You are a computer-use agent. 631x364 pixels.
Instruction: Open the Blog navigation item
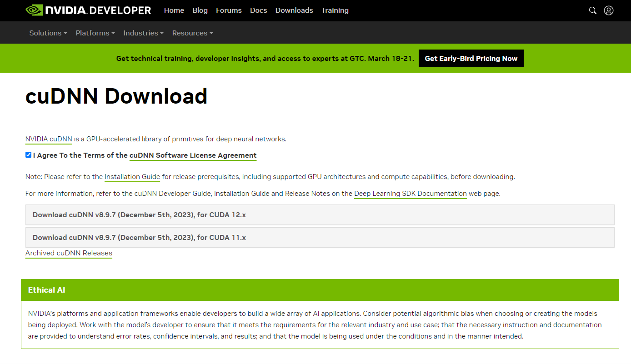(200, 10)
